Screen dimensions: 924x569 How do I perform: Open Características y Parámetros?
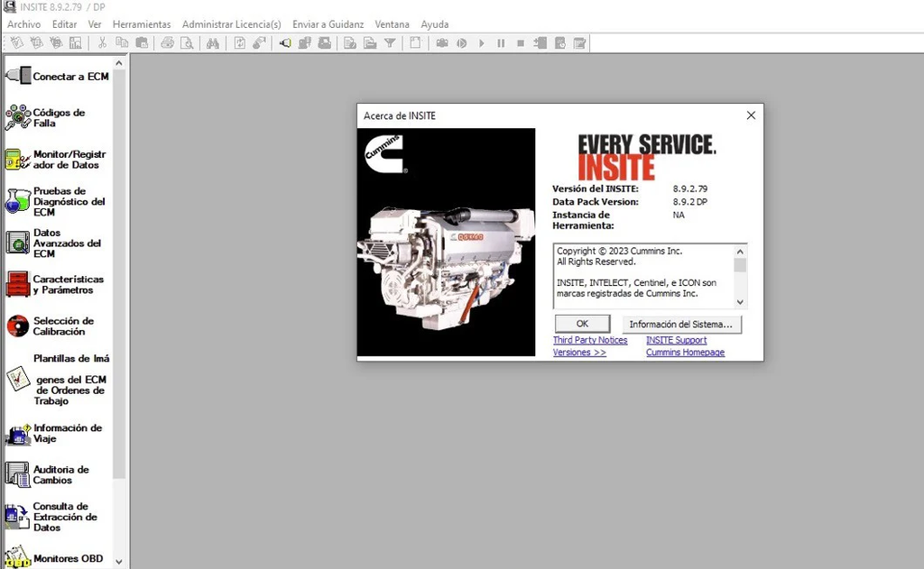pos(55,285)
